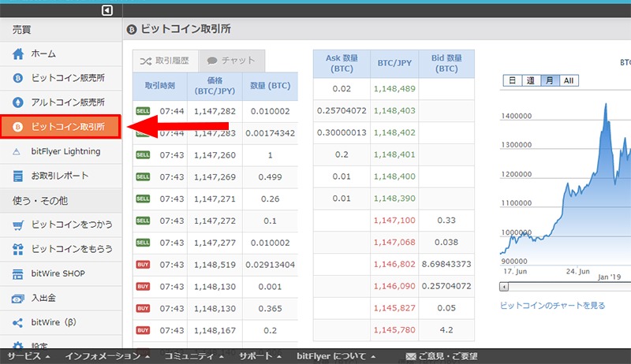
Task: Click the shuffle icon on 取引履歴 tab
Action: pos(146,61)
